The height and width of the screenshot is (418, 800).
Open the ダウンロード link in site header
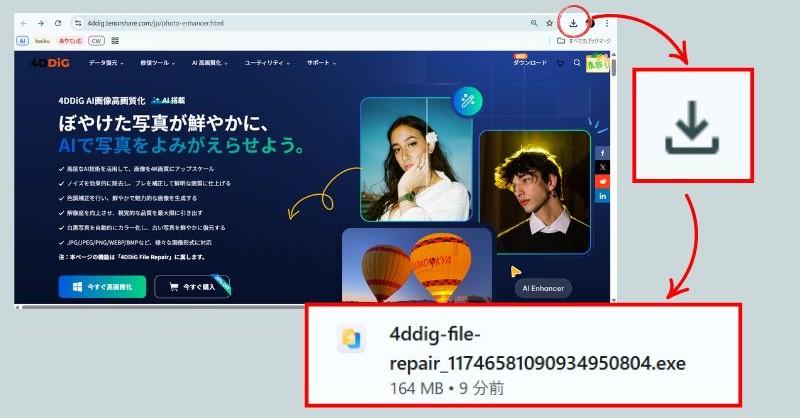point(530,63)
